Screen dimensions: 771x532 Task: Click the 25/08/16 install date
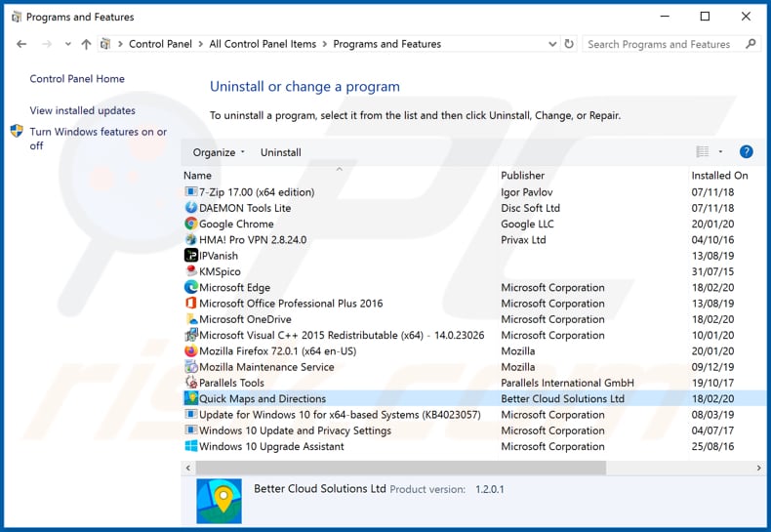click(x=712, y=446)
